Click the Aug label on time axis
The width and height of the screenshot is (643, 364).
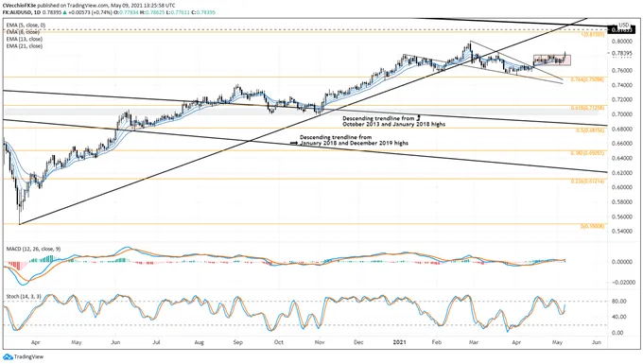coord(199,342)
